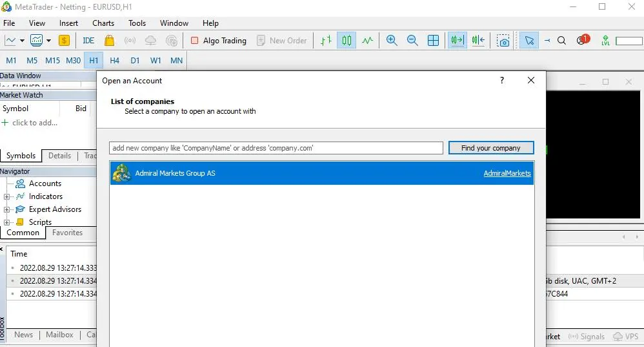Open the View menu
Screen dimensions: 644x347
(37, 23)
